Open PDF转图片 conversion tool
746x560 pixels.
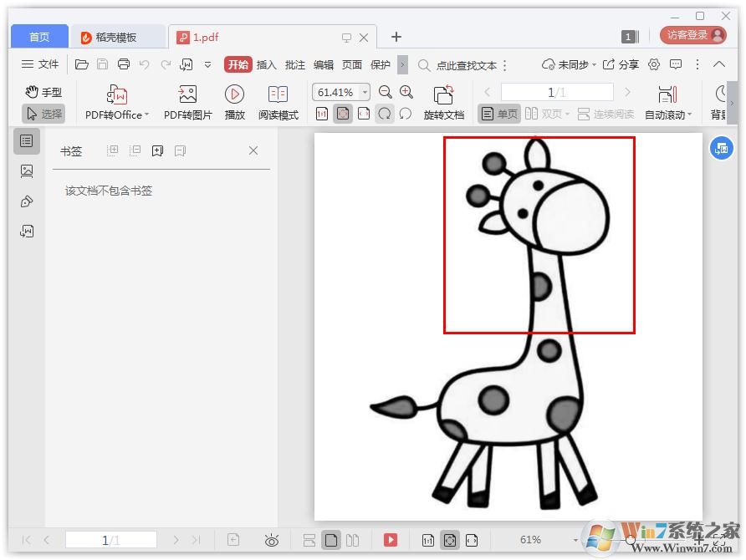(186, 100)
